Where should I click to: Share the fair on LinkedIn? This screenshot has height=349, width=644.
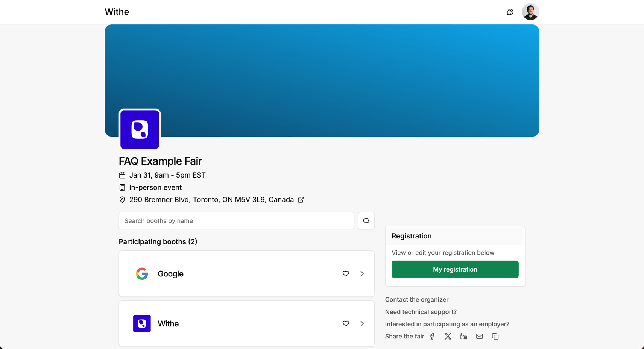[464, 337]
